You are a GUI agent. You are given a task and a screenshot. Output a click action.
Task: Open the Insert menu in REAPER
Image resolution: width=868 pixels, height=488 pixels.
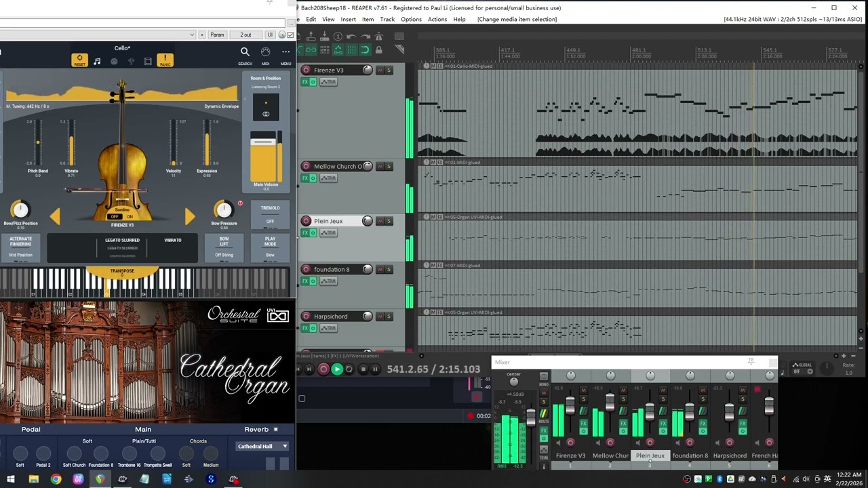[349, 19]
